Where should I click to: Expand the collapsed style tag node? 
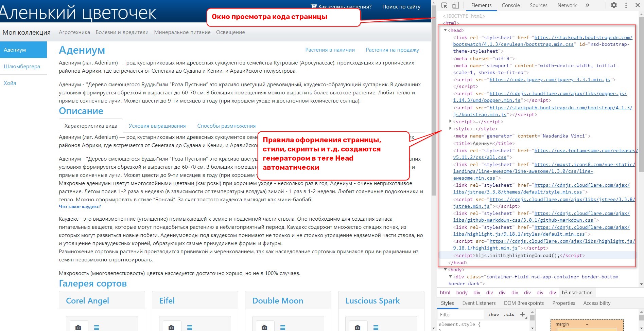click(451, 128)
